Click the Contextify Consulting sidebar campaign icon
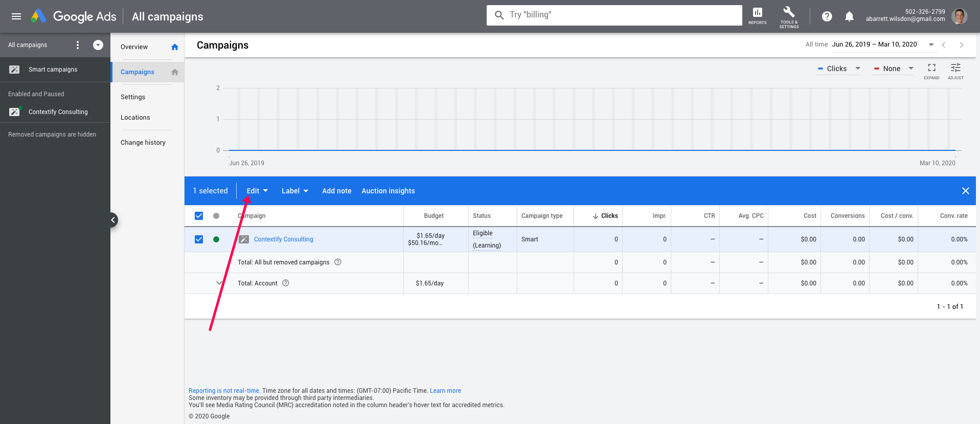This screenshot has width=980, height=424. [14, 111]
